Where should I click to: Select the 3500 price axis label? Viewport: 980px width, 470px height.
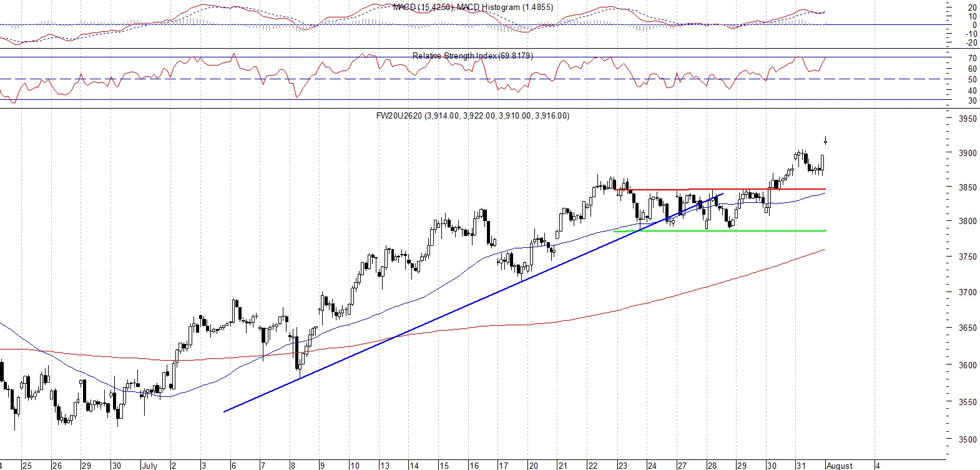pyautogui.click(x=968, y=439)
